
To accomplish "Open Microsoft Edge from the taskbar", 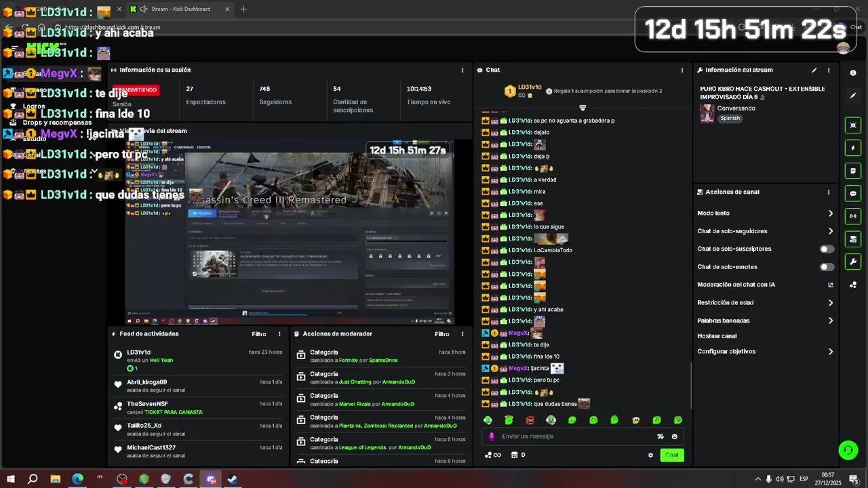I will tap(77, 479).
